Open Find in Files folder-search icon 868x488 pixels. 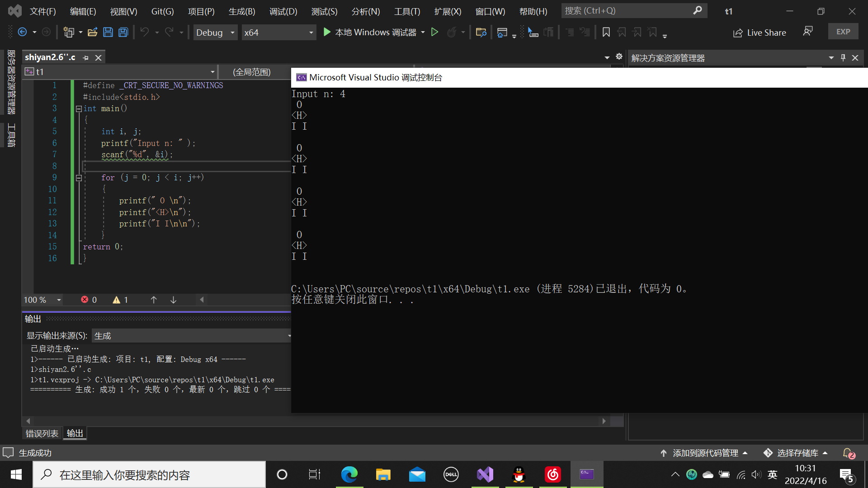coord(481,32)
